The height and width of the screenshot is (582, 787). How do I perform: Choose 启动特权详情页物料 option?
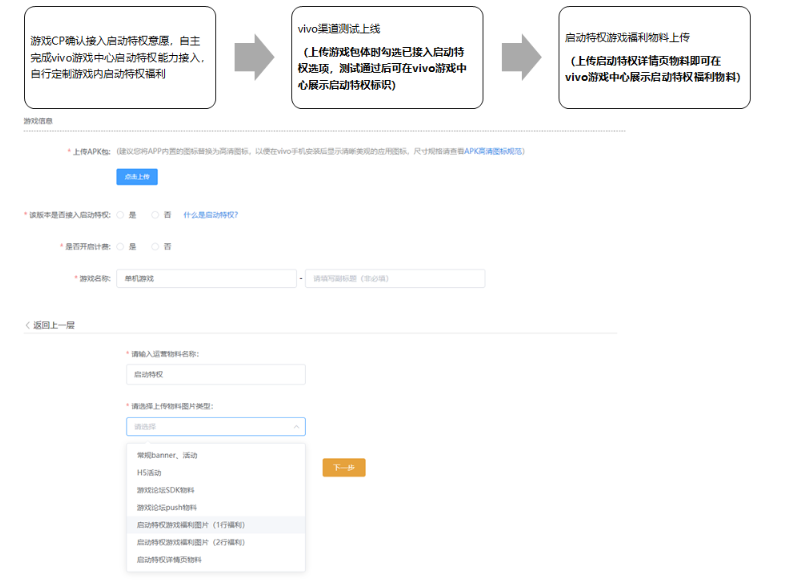click(216, 559)
